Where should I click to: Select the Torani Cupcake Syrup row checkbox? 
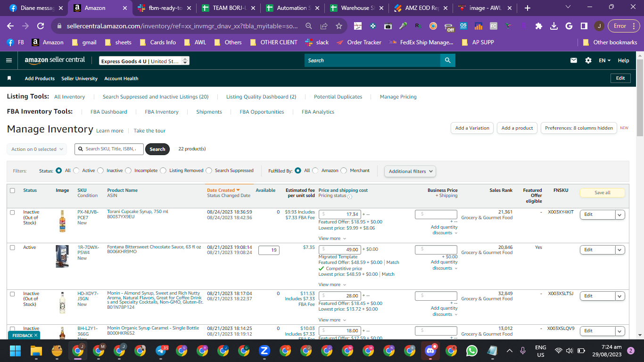click(x=12, y=213)
